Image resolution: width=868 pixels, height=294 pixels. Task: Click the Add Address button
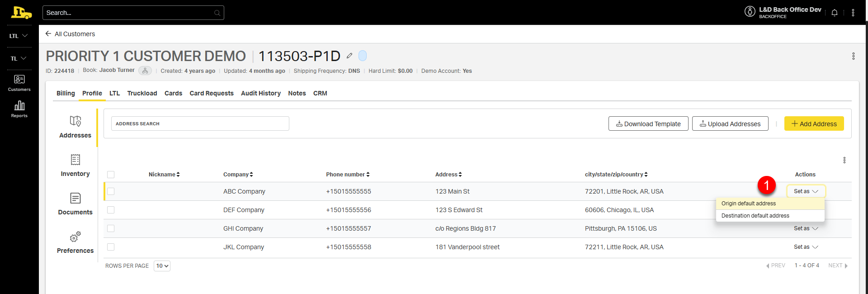coord(814,123)
